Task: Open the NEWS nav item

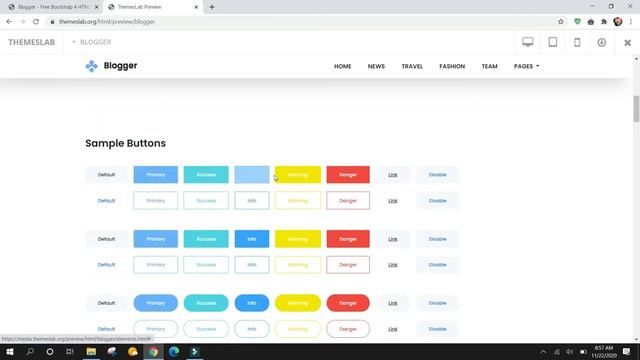Action: [376, 66]
